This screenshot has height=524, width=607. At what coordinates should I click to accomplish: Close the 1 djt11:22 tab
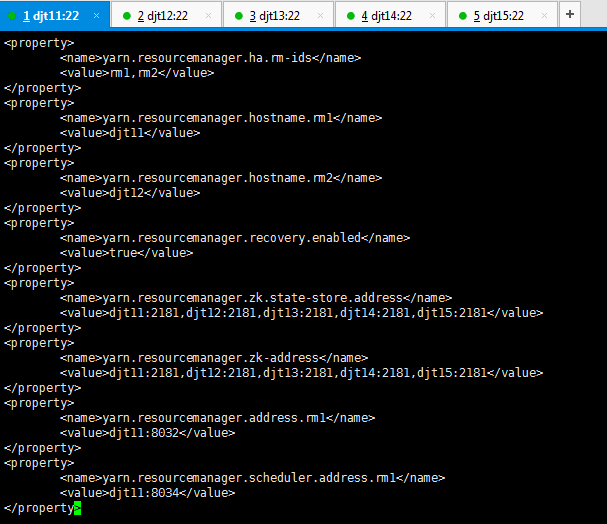pos(96,15)
